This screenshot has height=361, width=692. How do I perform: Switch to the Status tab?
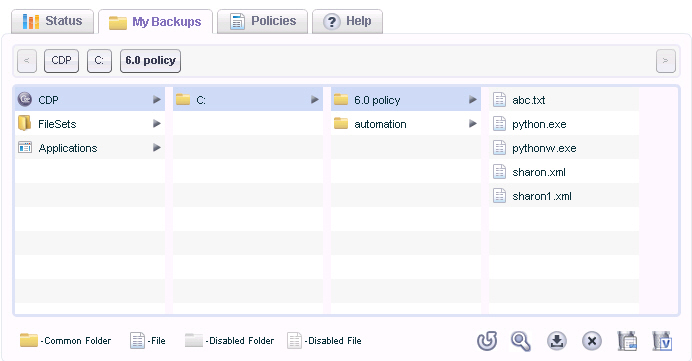click(53, 21)
